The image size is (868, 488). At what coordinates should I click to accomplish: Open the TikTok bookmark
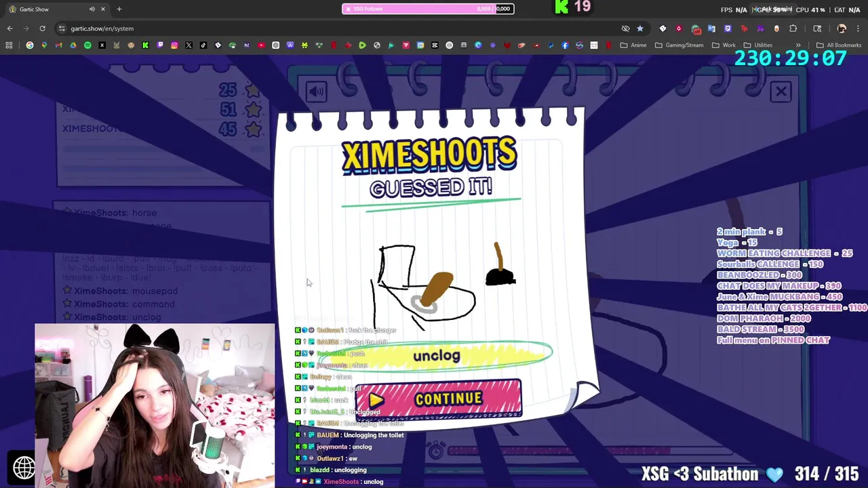point(203,45)
